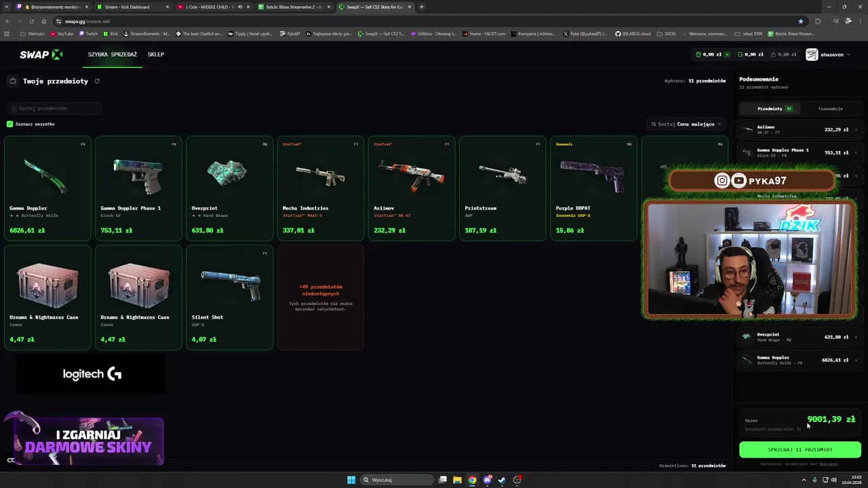Image resolution: width=868 pixels, height=488 pixels.
Task: Open Windows Start menu
Action: coord(351,480)
